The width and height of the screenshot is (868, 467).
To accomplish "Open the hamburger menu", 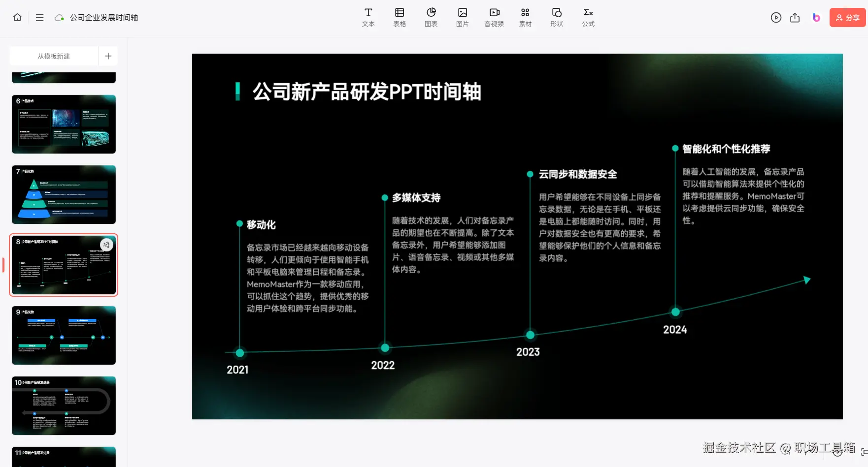I will 40,18.
